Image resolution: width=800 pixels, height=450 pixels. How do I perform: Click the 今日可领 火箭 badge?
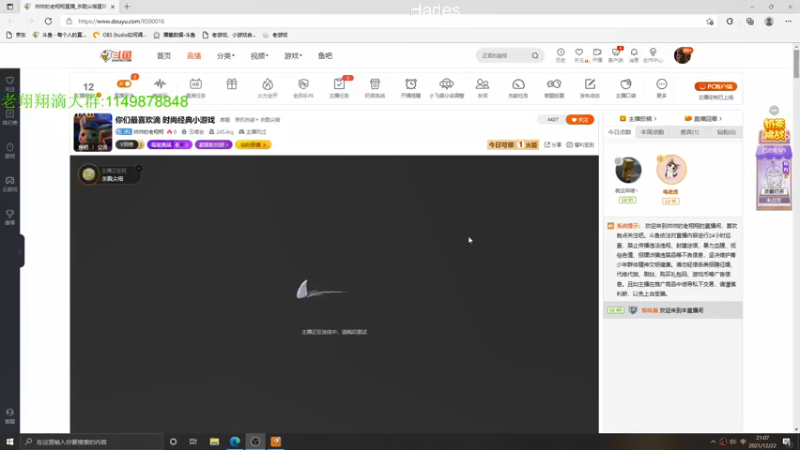click(513, 145)
